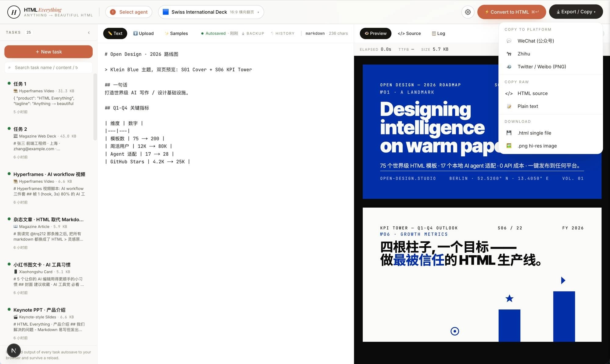Choose Twitter / Weibo (PNG) option
The image size is (610, 364).
551,66
